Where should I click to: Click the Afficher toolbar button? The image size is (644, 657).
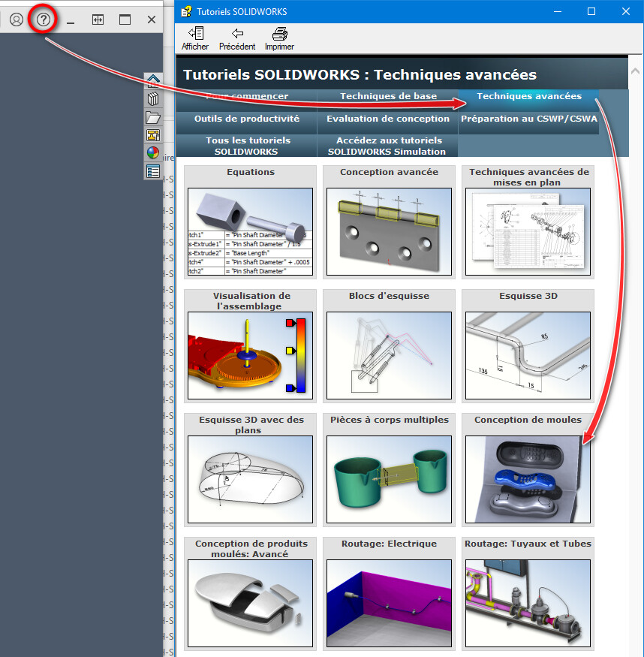pyautogui.click(x=195, y=39)
